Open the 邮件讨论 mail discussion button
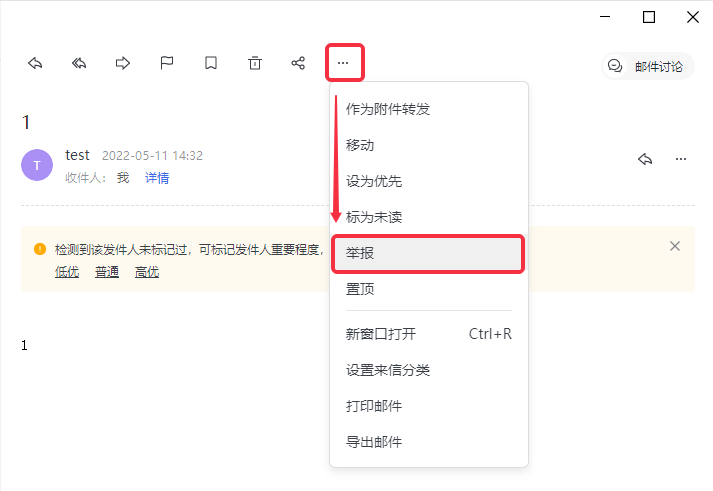The height and width of the screenshot is (491, 713). click(x=648, y=66)
